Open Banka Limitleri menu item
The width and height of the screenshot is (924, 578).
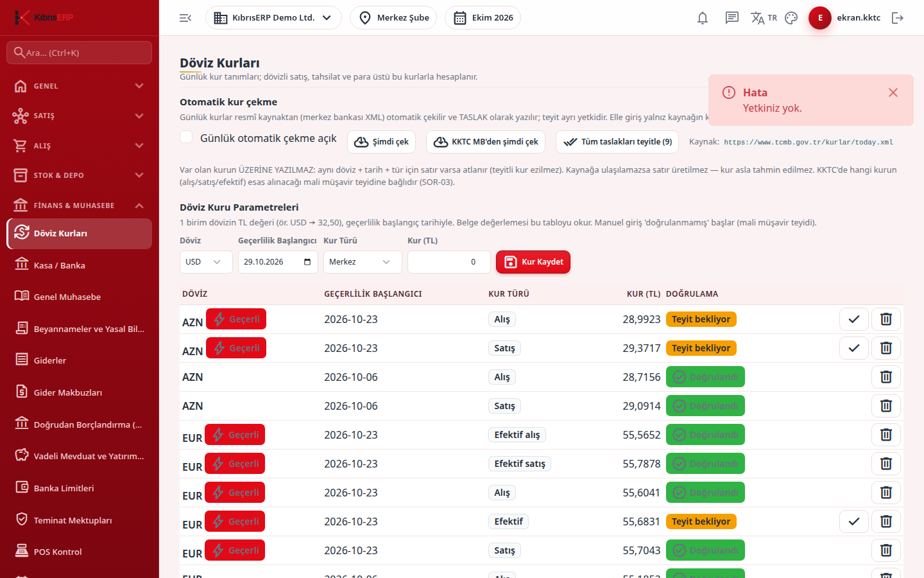[x=80, y=488]
